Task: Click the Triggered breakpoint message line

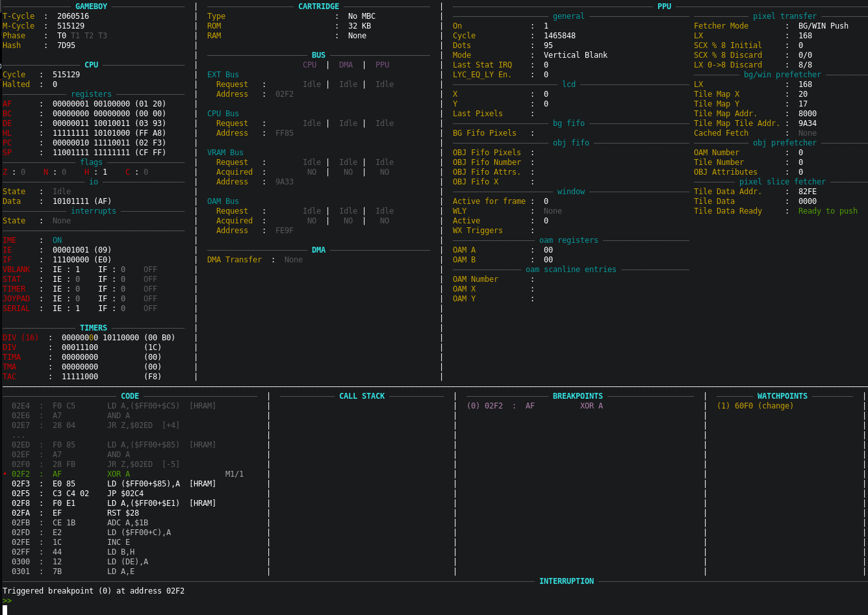Action: [94, 591]
